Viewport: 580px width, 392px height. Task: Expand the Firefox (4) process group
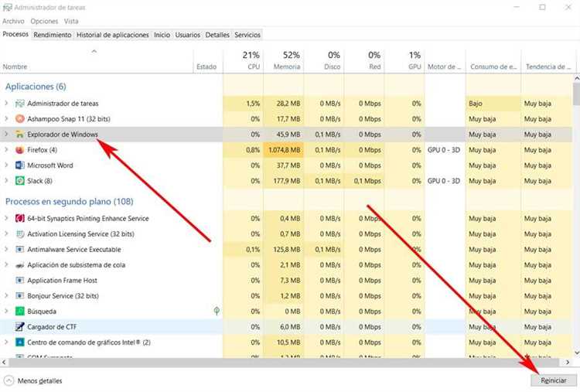(x=6, y=150)
